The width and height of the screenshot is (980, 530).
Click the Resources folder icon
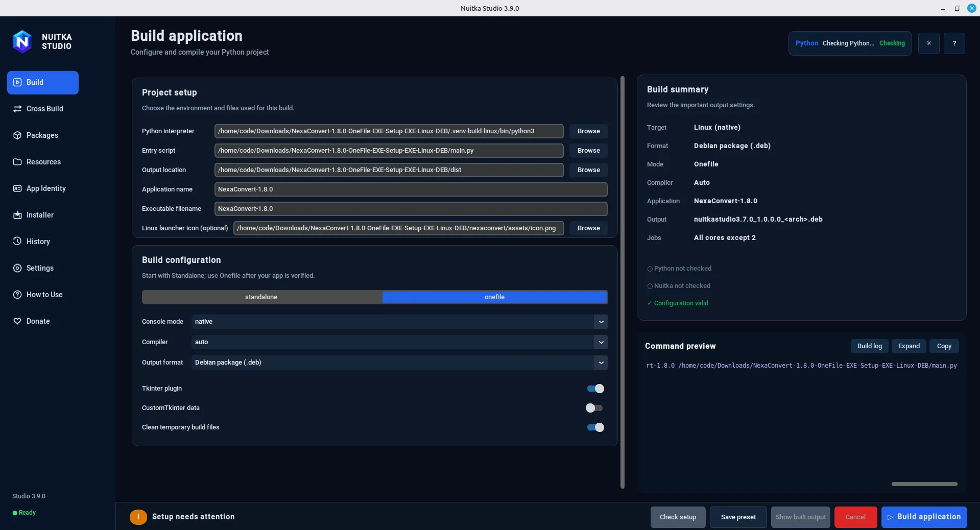click(x=17, y=162)
